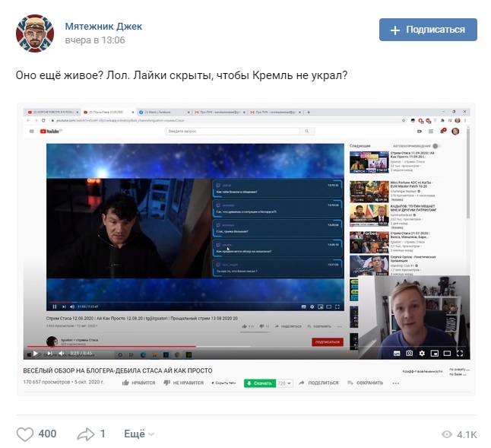Click the YouTube search field Введите запрос
Viewport: 491px width, 448px height.
tap(233, 132)
